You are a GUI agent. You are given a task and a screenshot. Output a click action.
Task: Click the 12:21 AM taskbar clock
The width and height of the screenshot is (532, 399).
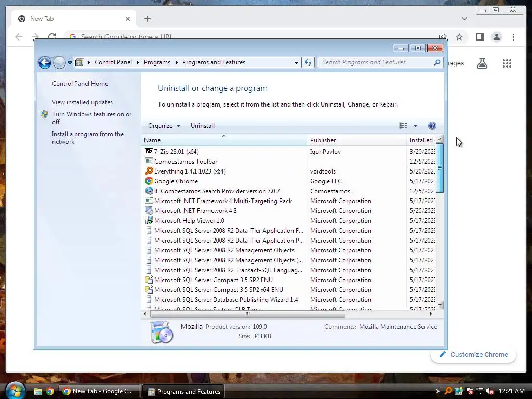[512, 391]
